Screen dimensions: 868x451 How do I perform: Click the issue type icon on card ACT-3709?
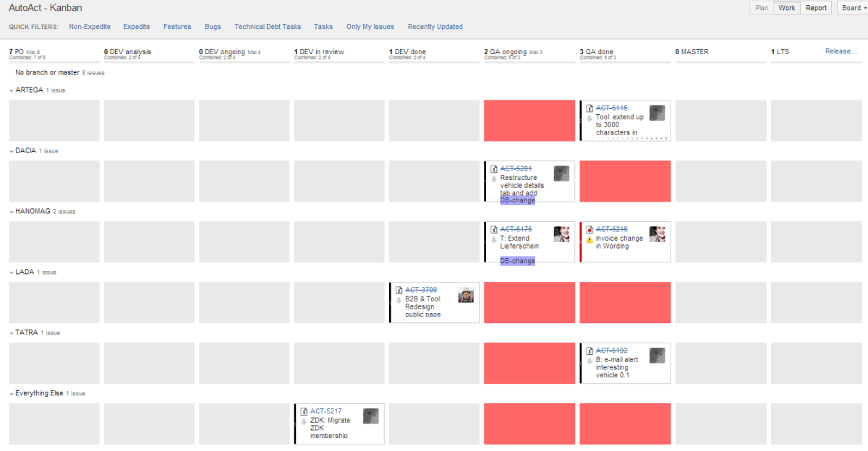click(x=399, y=288)
